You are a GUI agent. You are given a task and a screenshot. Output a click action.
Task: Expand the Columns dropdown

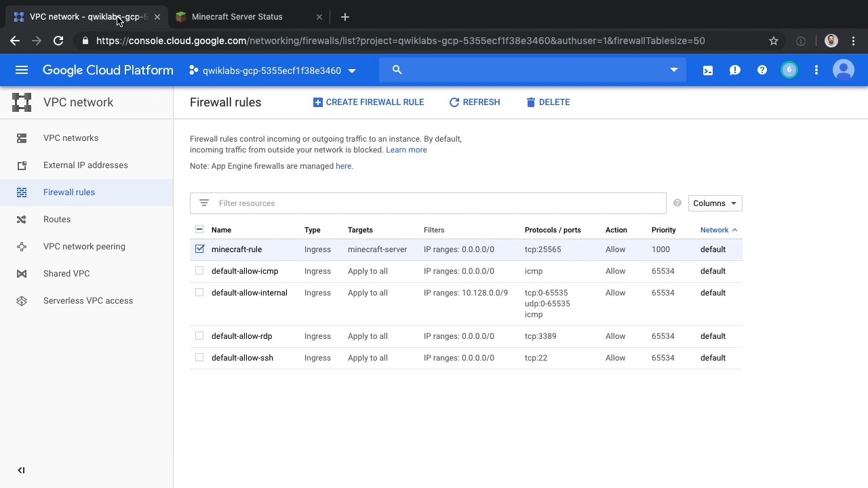click(715, 203)
